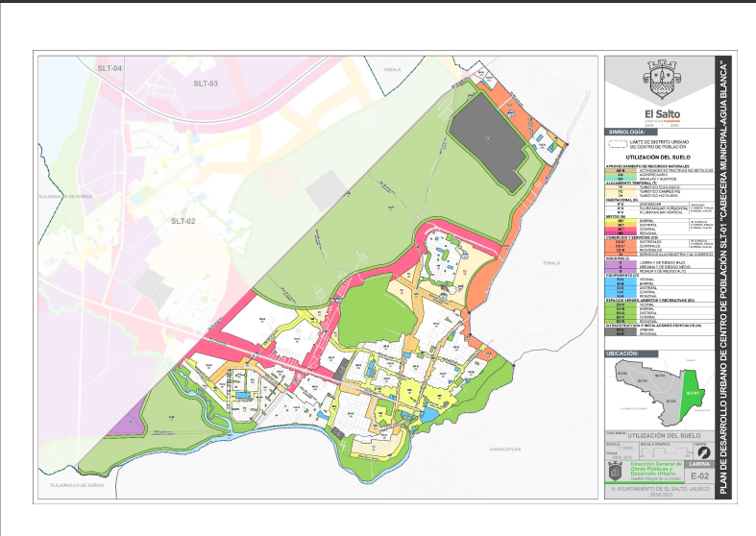
Task: Click the E-02 sheet number box
Action: (x=697, y=475)
